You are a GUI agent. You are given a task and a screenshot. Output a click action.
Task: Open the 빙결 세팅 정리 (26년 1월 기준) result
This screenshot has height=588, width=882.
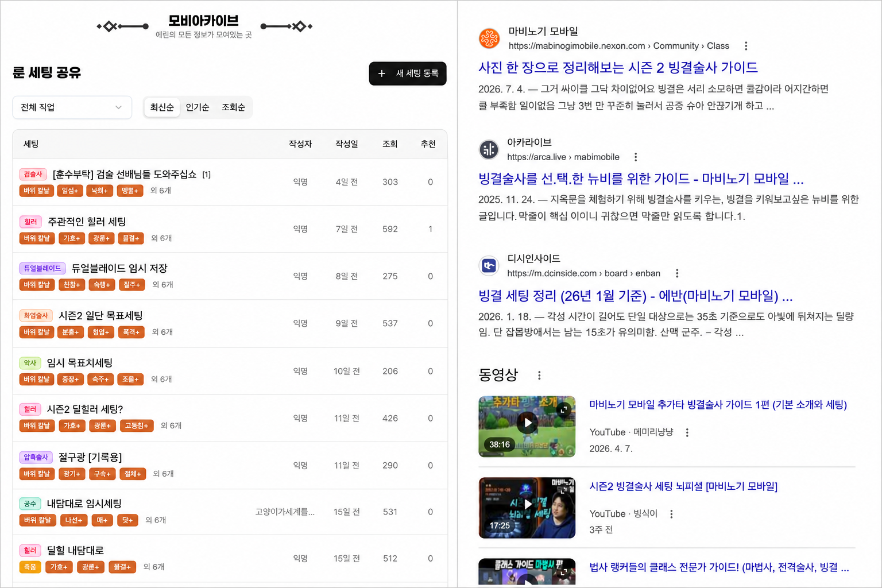pos(635,296)
